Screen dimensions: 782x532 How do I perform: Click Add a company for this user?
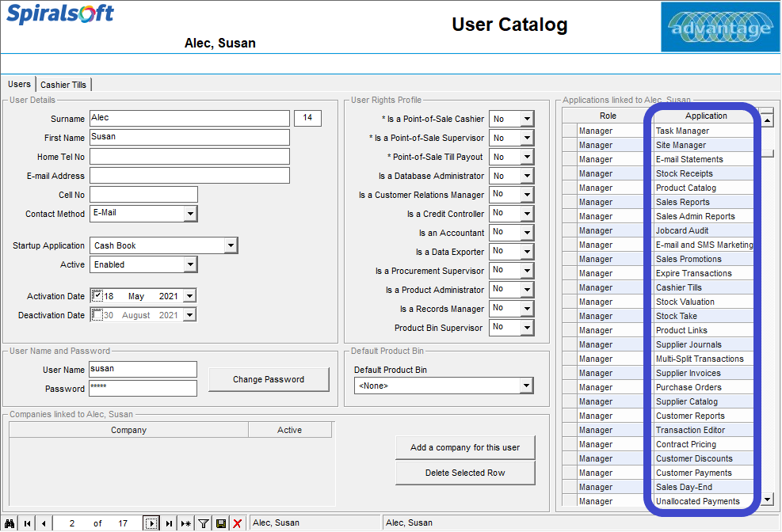coord(465,447)
